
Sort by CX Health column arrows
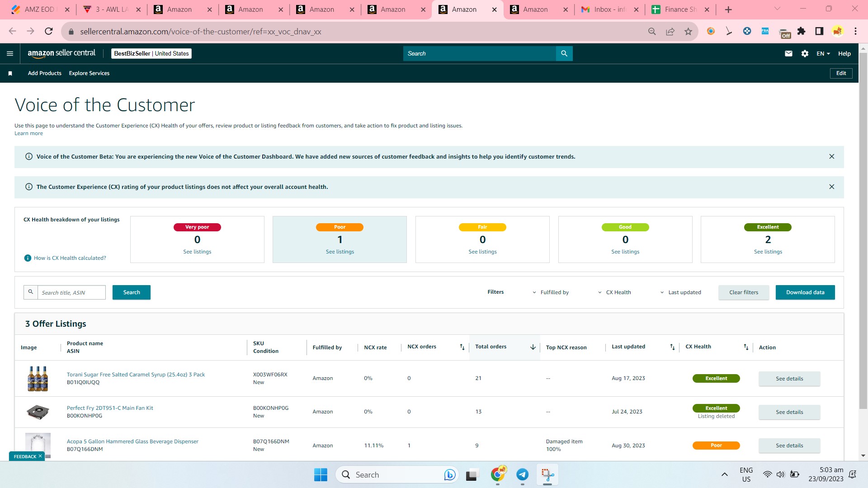tap(746, 347)
